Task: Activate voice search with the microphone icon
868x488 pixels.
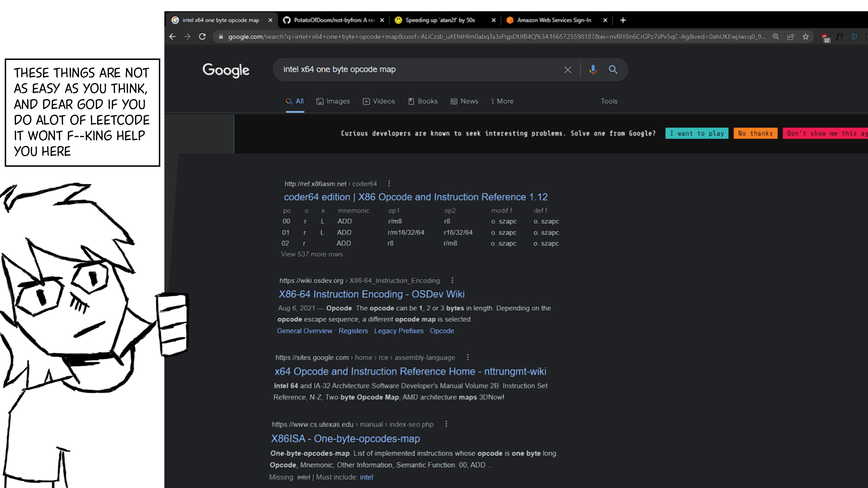Action: [x=593, y=69]
